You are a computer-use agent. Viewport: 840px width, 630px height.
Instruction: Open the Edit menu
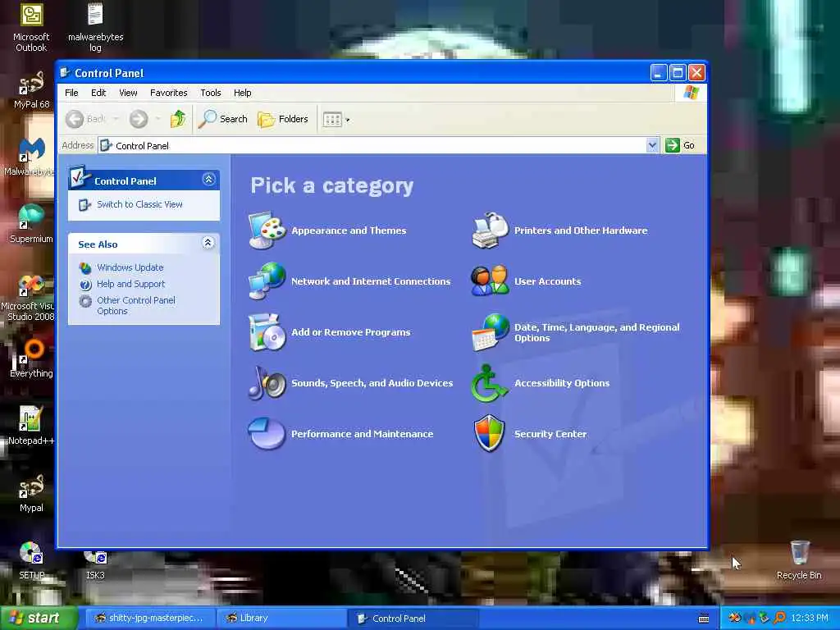[98, 93]
